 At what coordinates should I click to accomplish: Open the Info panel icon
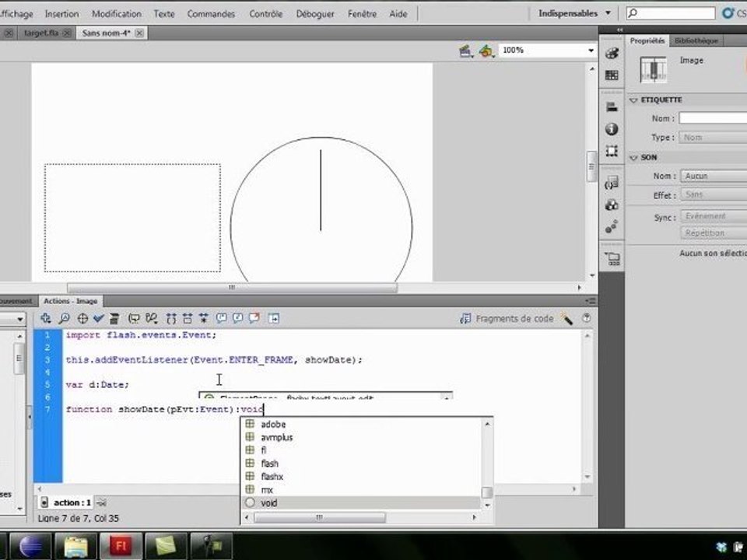click(612, 129)
